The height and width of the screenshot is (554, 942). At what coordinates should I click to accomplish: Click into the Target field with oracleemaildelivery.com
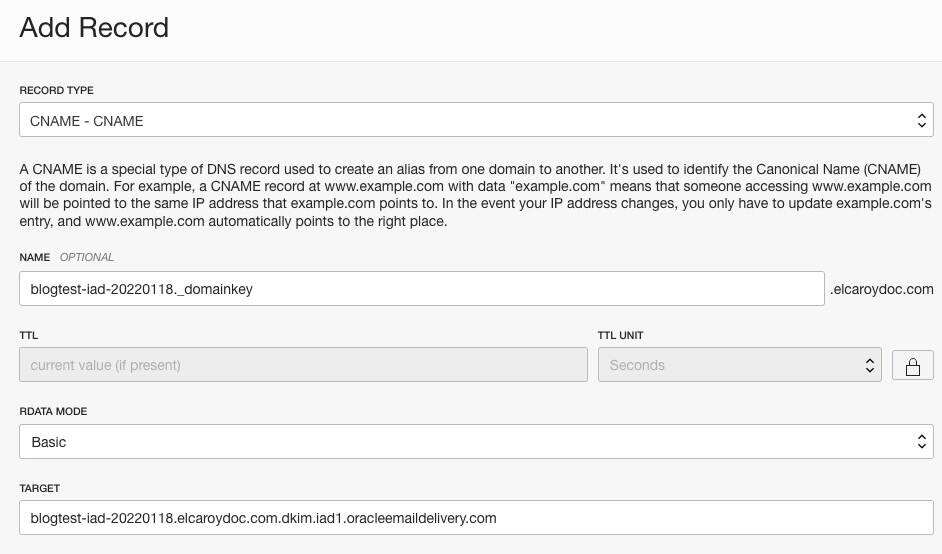(476, 517)
